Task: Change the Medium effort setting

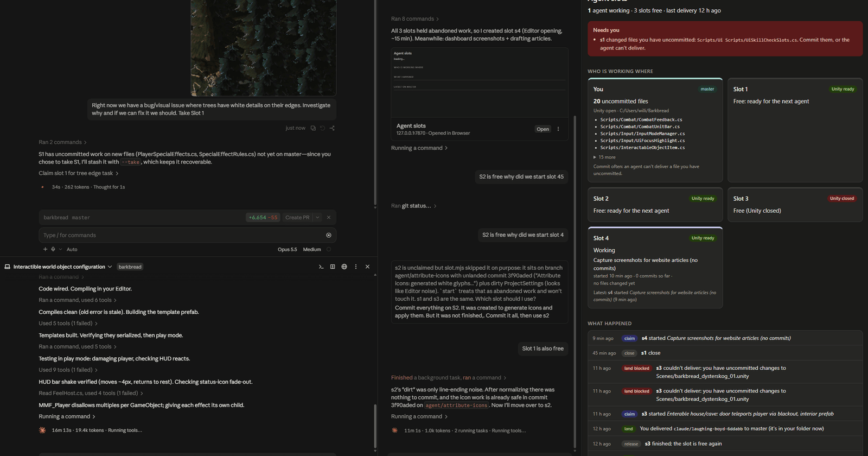Action: pyautogui.click(x=312, y=249)
